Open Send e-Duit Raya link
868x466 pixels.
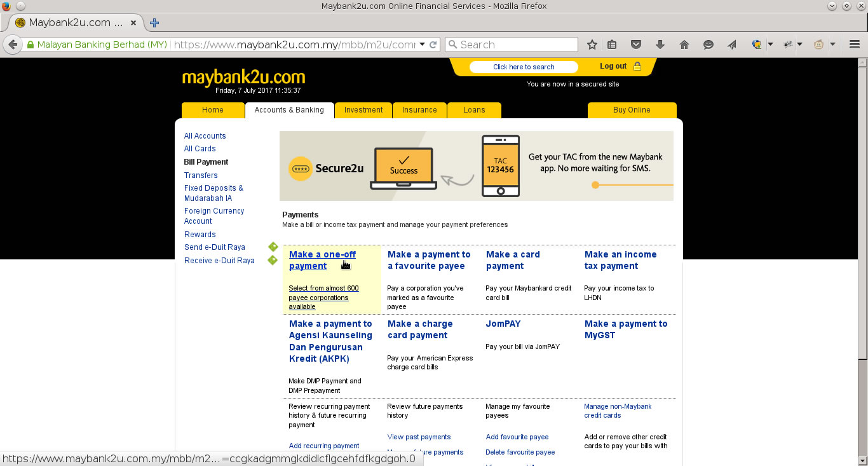(x=214, y=247)
